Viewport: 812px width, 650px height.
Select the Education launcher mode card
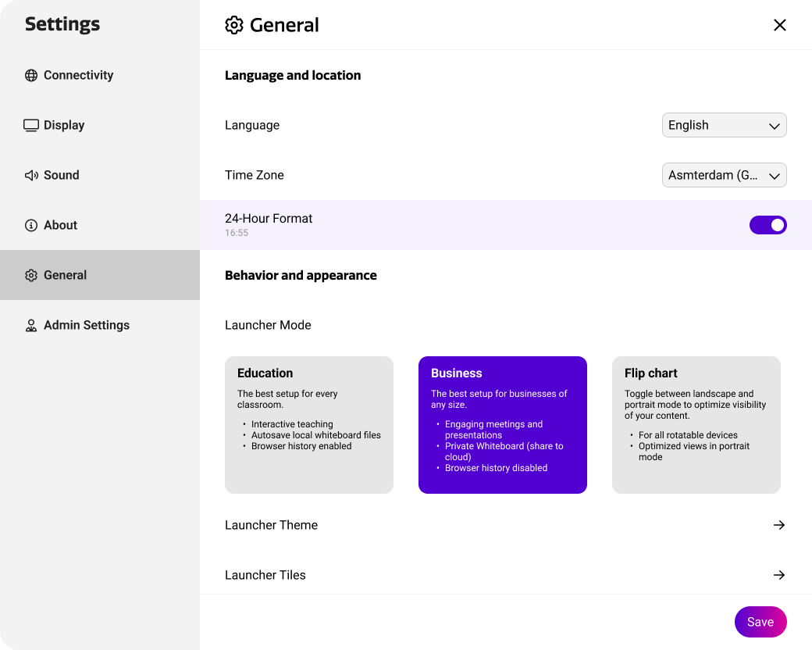[309, 425]
